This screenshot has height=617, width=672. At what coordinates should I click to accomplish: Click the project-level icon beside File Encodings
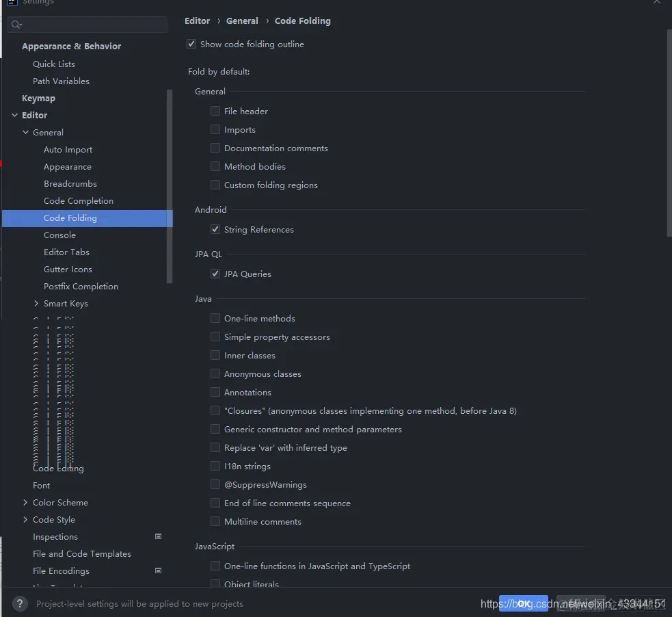point(158,570)
